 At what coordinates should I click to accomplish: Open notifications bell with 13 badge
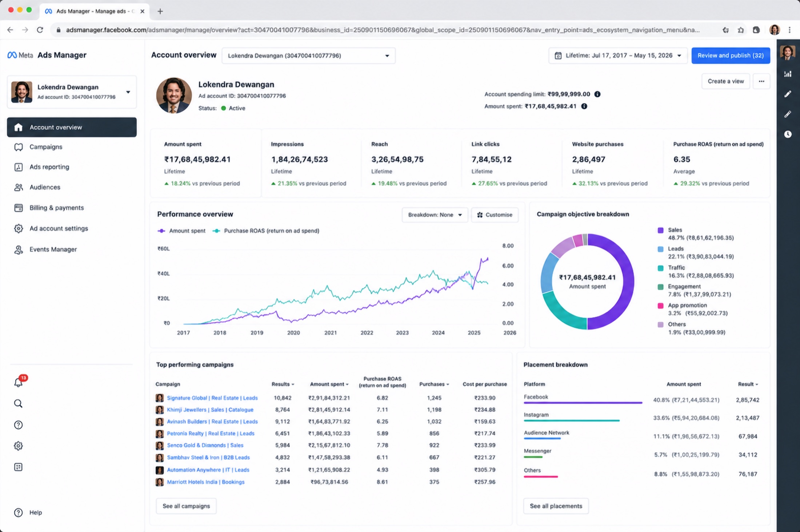[x=19, y=382]
